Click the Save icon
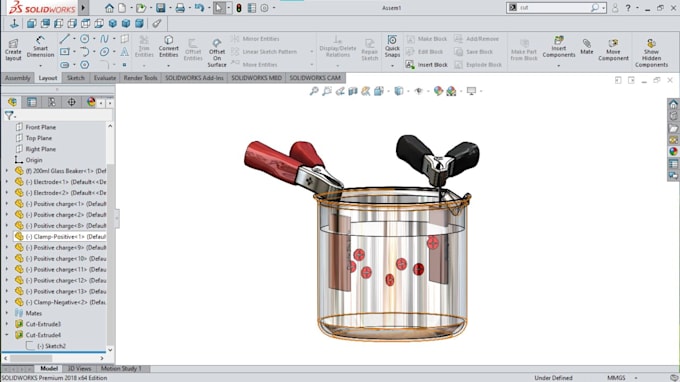 [160, 8]
